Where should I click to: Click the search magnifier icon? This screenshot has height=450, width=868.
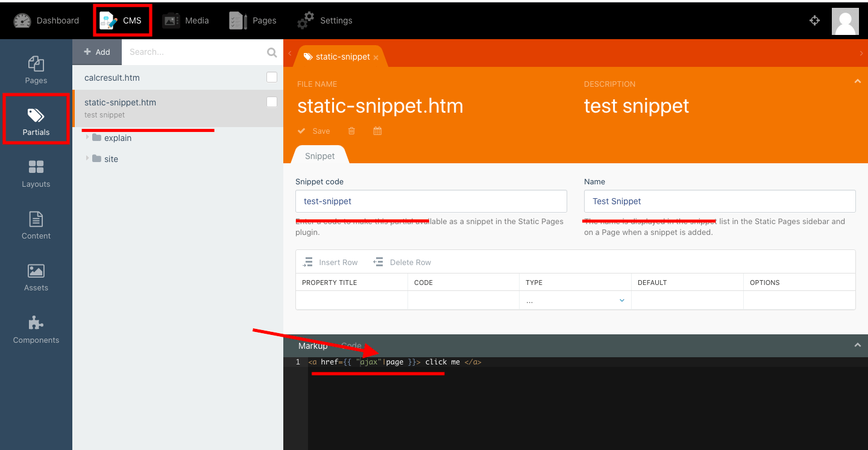(272, 52)
